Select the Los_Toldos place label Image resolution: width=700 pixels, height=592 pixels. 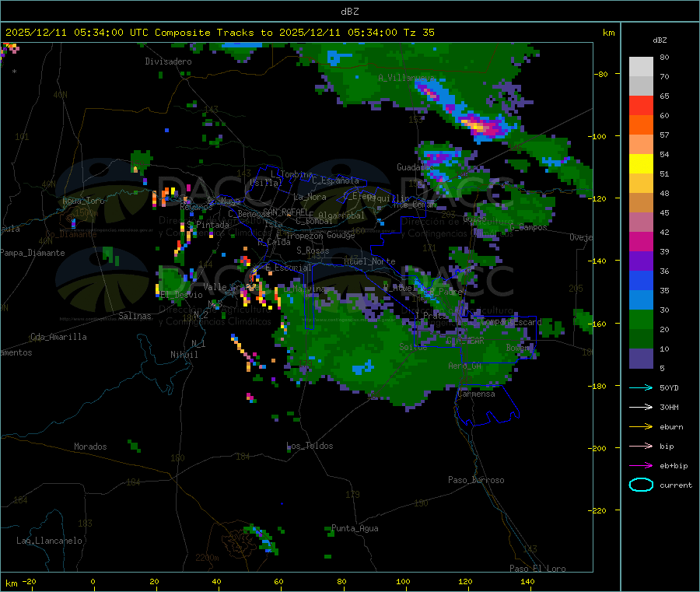click(310, 446)
